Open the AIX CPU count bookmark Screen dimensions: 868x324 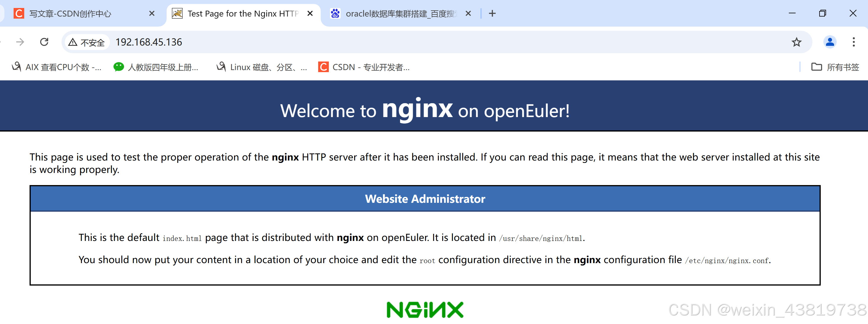pyautogui.click(x=57, y=67)
